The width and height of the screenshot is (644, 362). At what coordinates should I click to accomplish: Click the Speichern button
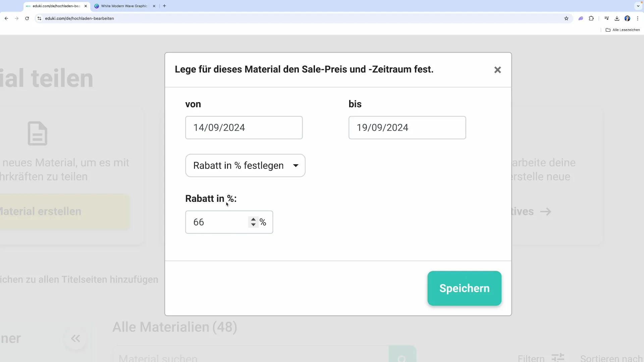(x=464, y=288)
